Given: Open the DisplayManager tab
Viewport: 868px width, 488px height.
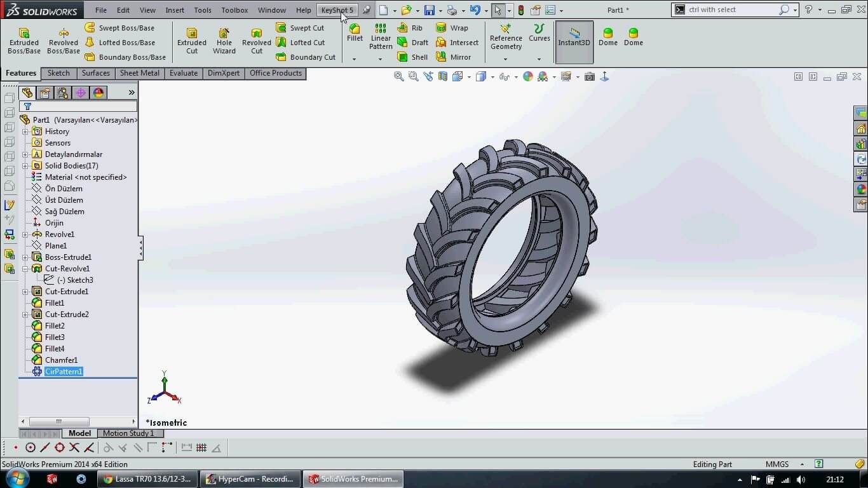Looking at the screenshot, I should 98,93.
